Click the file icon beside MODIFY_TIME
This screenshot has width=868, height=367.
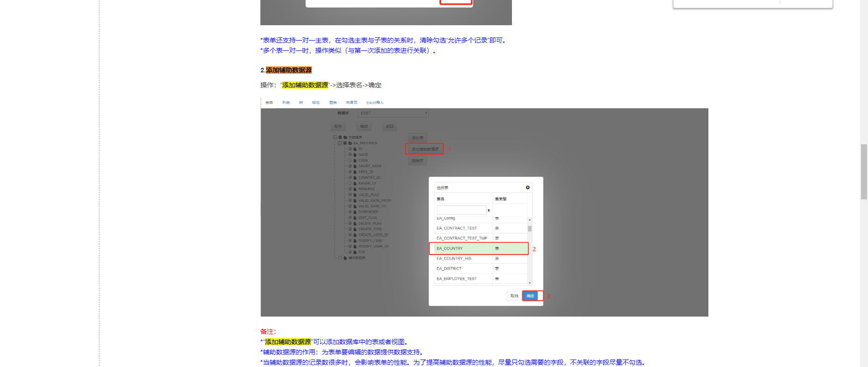pos(355,241)
